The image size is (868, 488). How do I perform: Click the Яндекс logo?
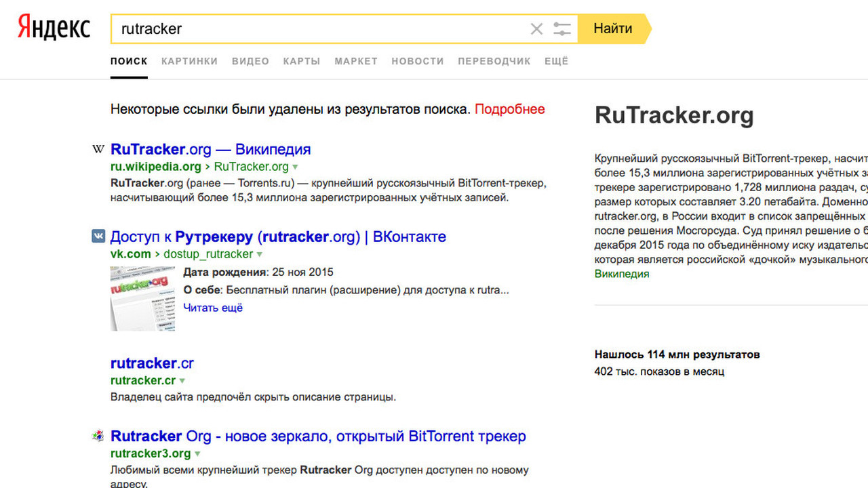[x=54, y=28]
